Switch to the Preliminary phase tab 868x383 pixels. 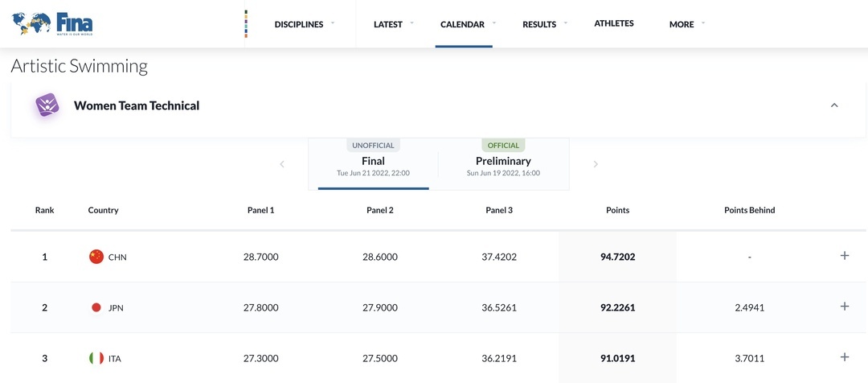[503, 165]
